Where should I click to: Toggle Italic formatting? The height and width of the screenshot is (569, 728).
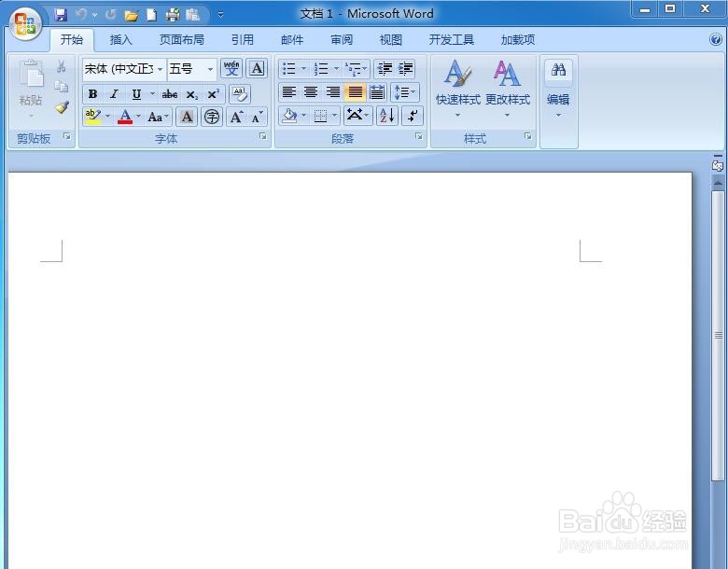pos(114,94)
